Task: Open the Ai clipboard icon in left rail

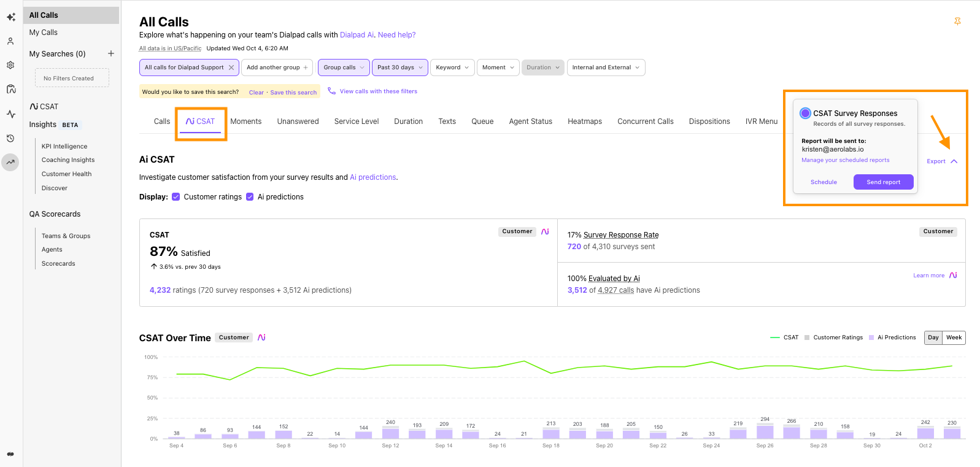Action: coord(11,89)
